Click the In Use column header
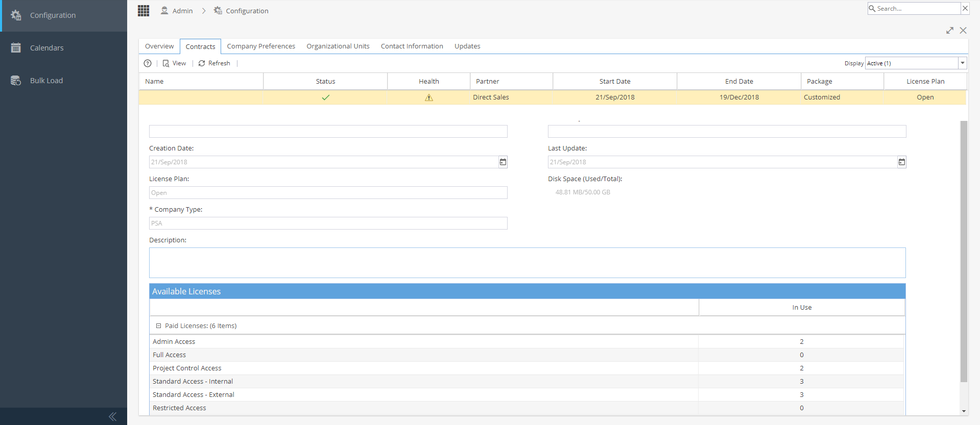This screenshot has height=425, width=980. 802,308
